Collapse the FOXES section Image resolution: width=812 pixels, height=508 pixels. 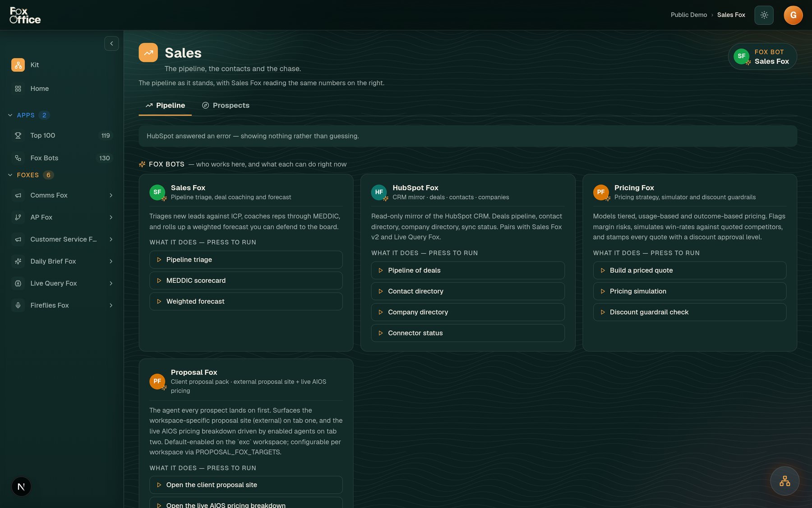point(10,175)
